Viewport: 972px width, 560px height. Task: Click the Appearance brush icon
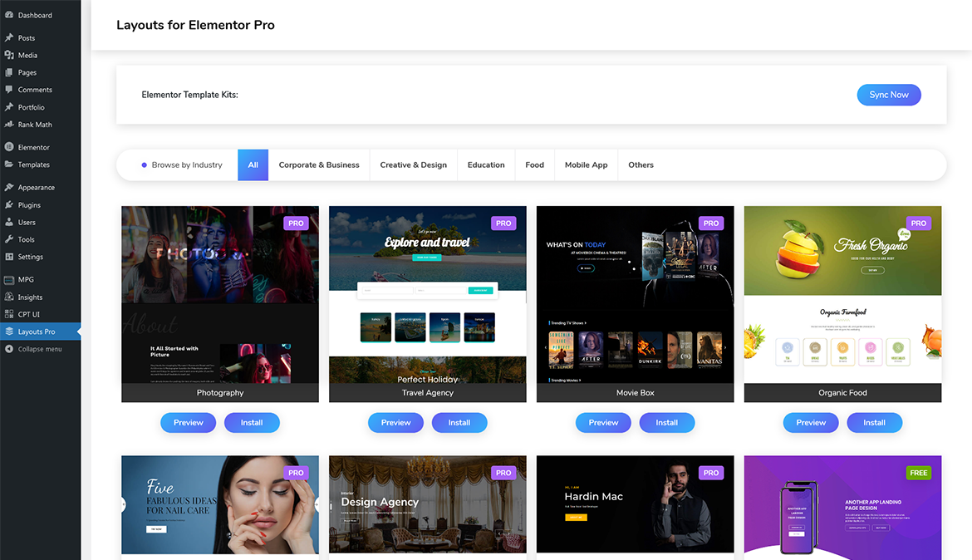[8, 187]
